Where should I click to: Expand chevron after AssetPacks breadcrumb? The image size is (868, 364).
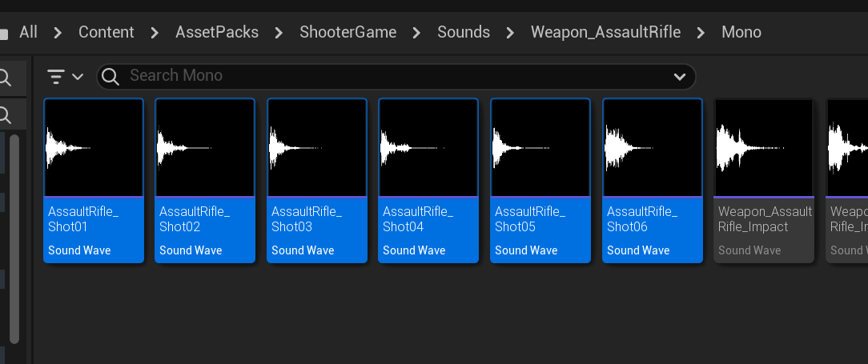click(x=279, y=33)
